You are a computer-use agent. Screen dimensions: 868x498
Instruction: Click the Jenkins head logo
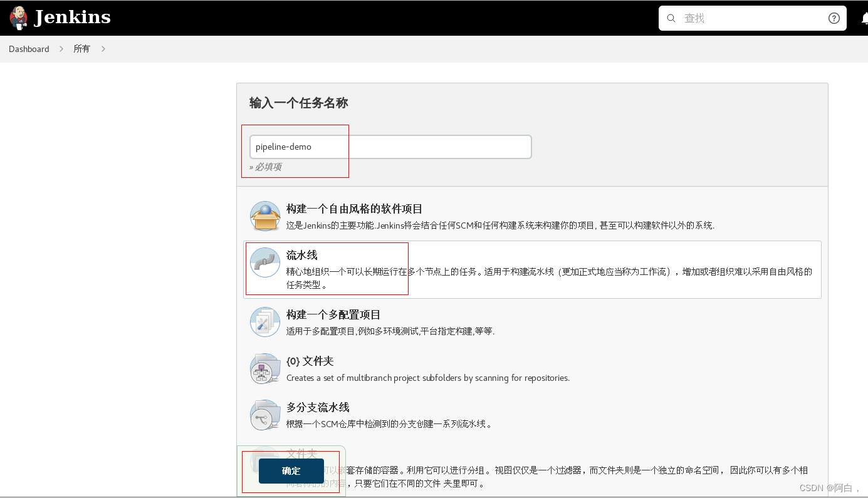(18, 18)
